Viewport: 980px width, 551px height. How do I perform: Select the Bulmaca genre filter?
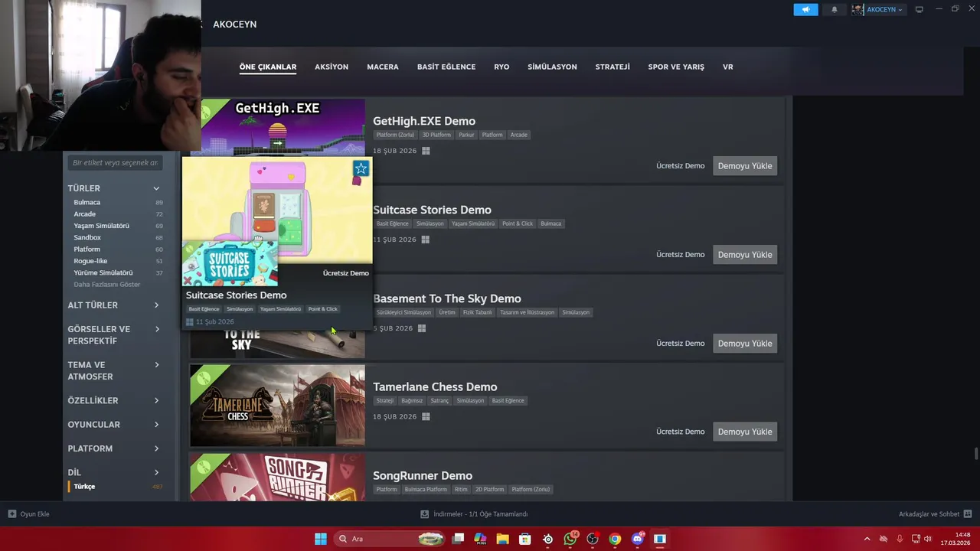coord(87,203)
